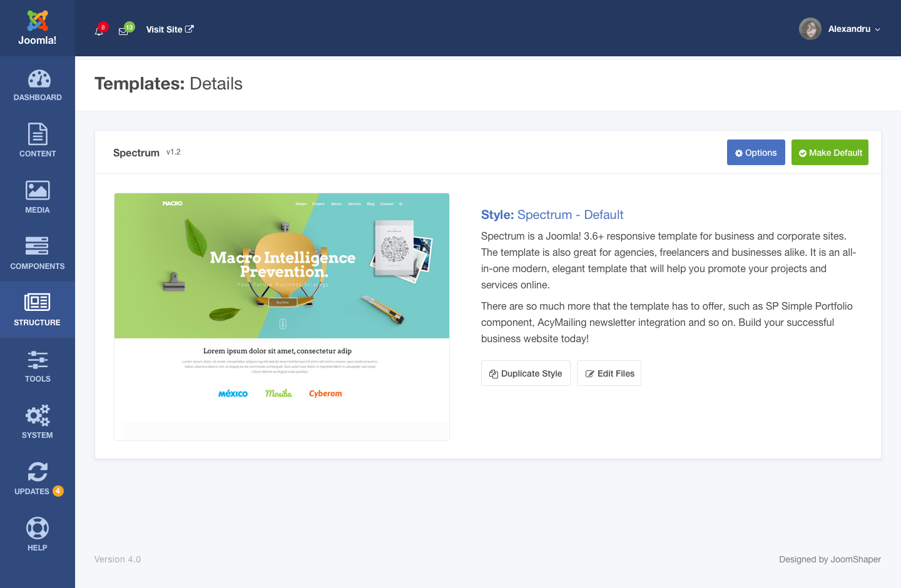The image size is (901, 588).
Task: Click the Spectrum template preview thumbnail
Action: point(282,317)
